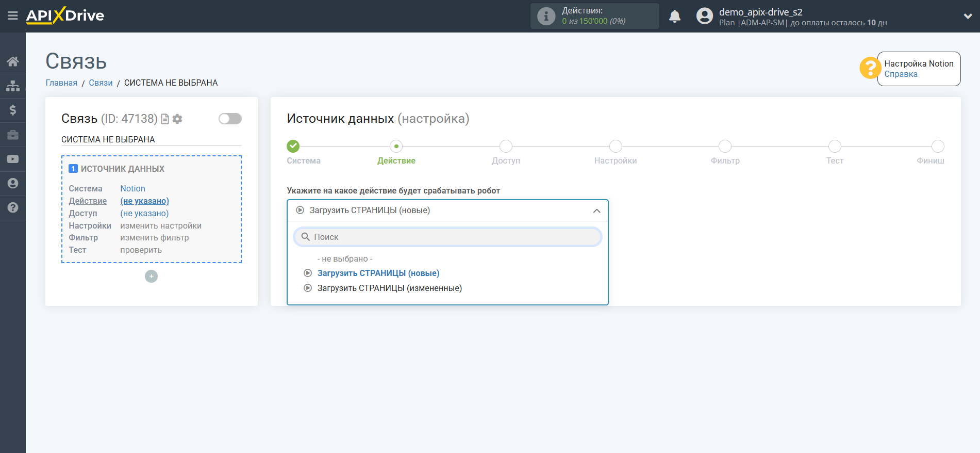Go to home via sidebar house icon
The height and width of the screenshot is (453, 980).
click(x=13, y=62)
